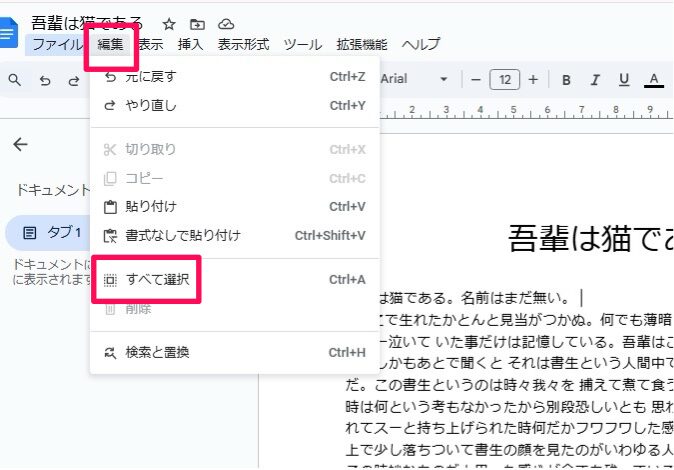
Task: Click the star icon to bookmark the document
Action: point(169,23)
